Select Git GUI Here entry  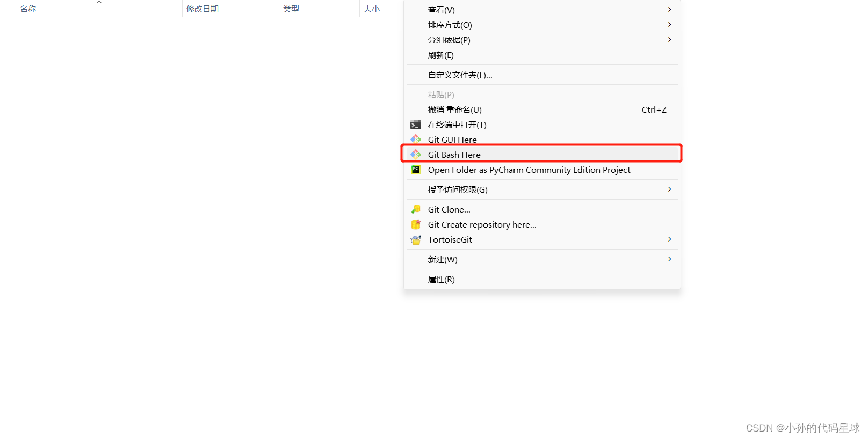[542, 139]
